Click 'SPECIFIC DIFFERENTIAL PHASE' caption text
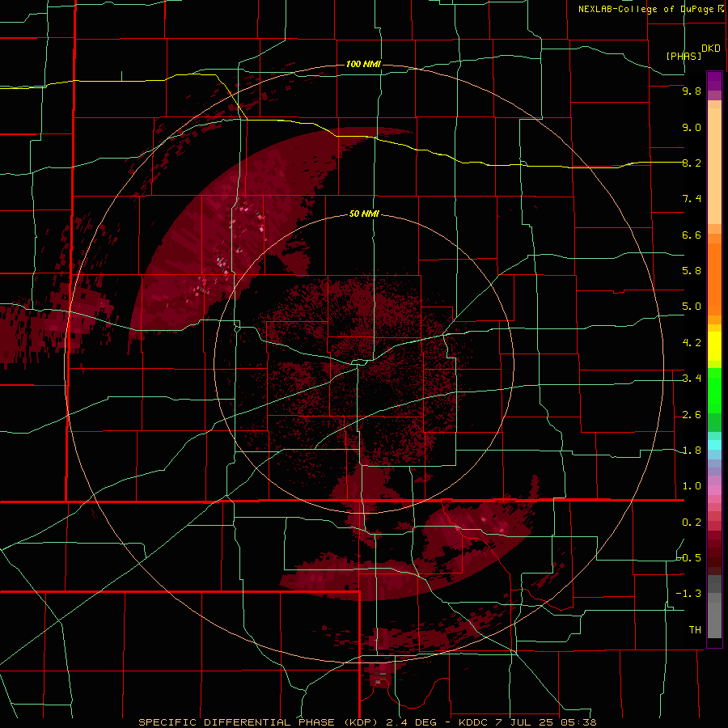Image resolution: width=728 pixels, height=728 pixels. tap(236, 722)
